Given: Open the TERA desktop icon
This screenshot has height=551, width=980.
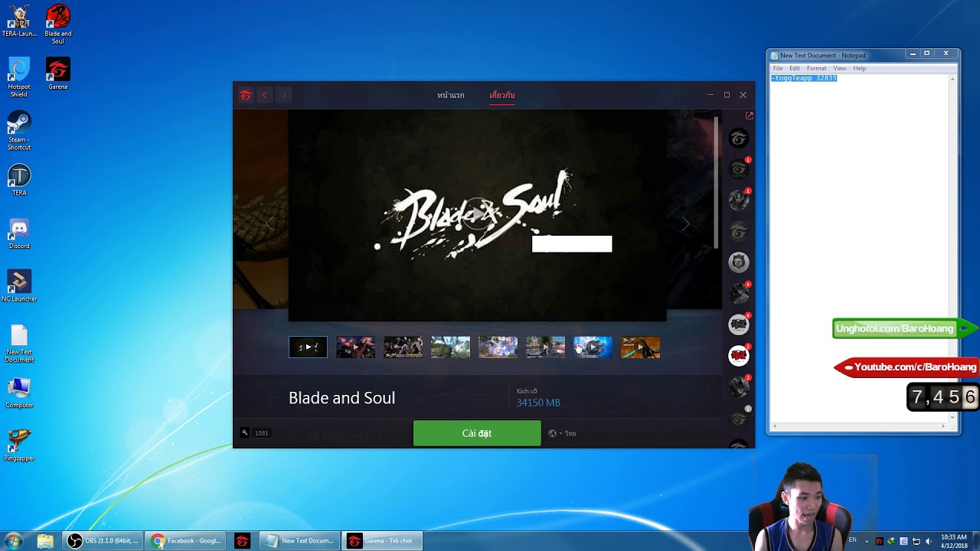Looking at the screenshot, I should 19,180.
